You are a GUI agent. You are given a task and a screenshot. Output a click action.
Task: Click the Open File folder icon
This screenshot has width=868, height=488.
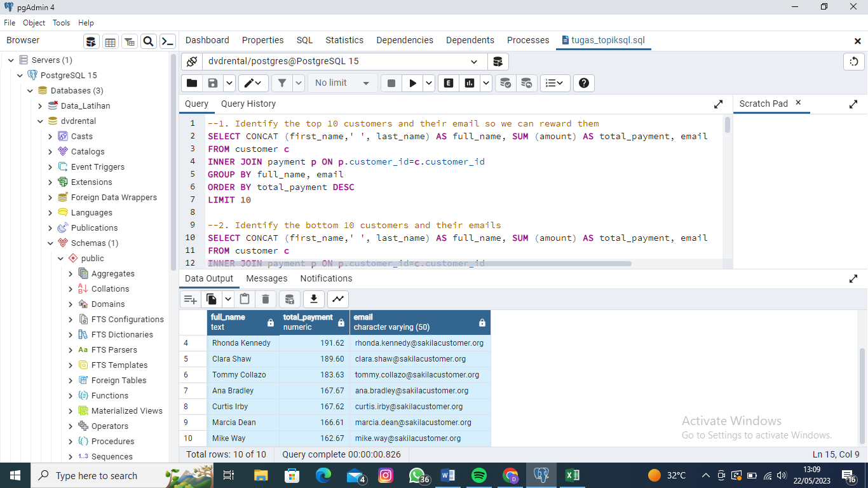coord(192,83)
